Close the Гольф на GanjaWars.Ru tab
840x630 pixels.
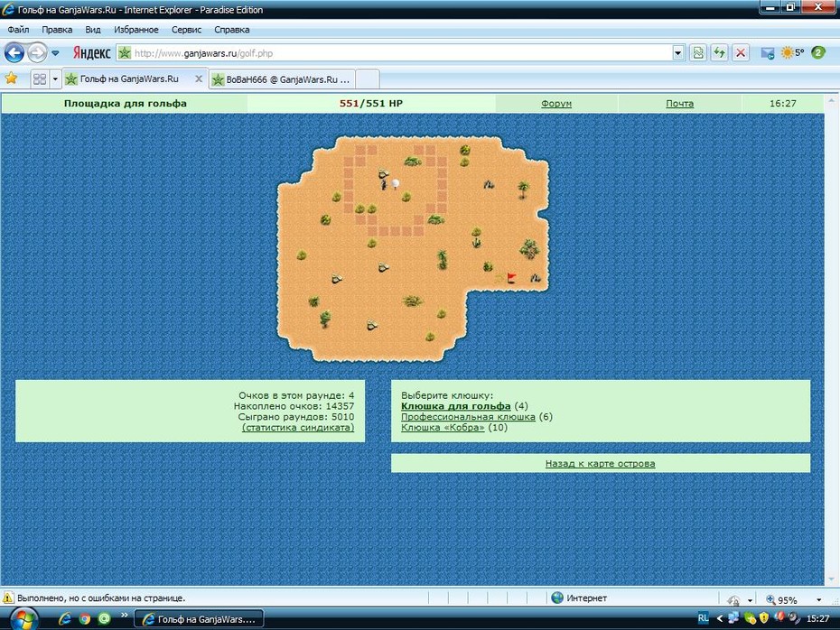[x=199, y=79]
